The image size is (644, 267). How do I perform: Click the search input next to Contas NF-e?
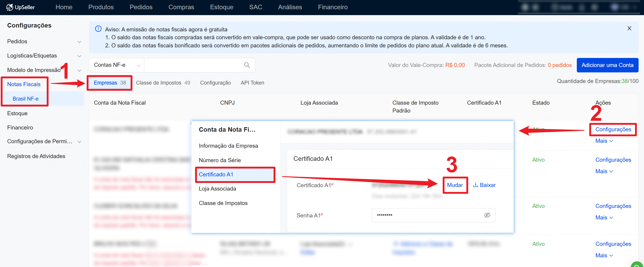(193, 65)
